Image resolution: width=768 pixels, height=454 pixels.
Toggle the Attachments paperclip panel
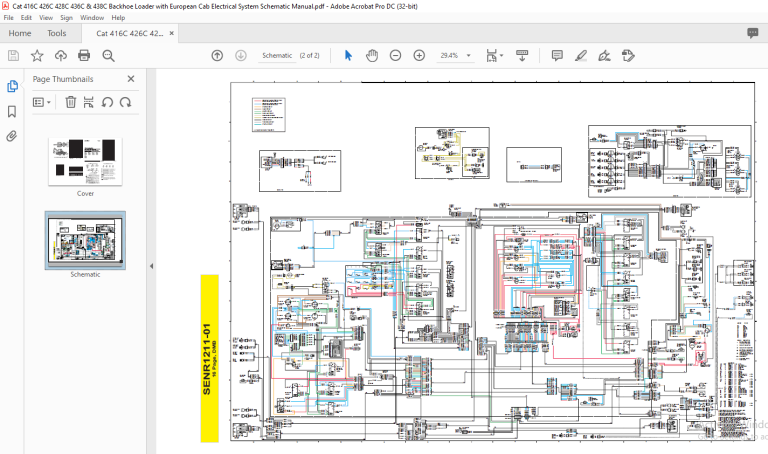click(12, 136)
